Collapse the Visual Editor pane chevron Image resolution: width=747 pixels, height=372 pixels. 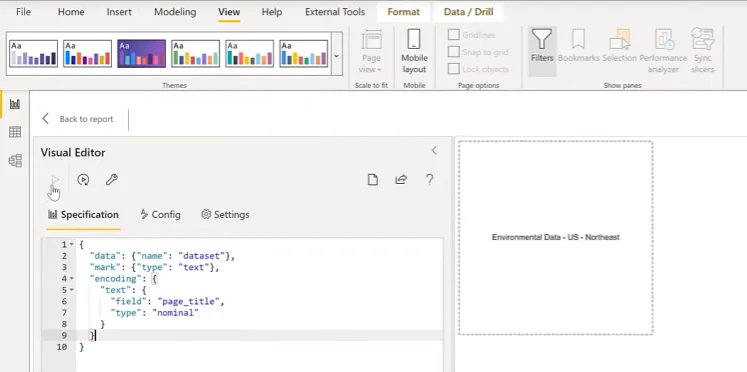click(434, 151)
